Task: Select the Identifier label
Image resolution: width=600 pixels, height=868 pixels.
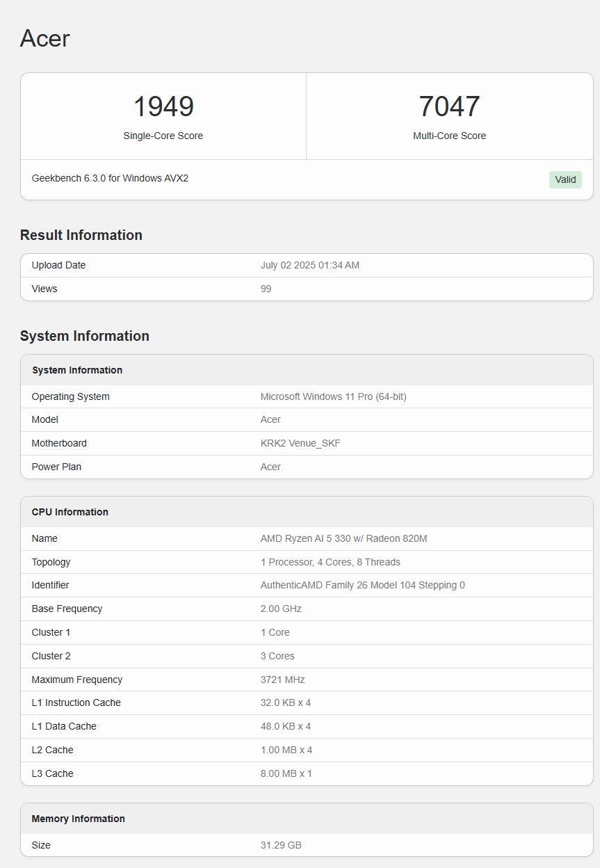Action: 50,585
